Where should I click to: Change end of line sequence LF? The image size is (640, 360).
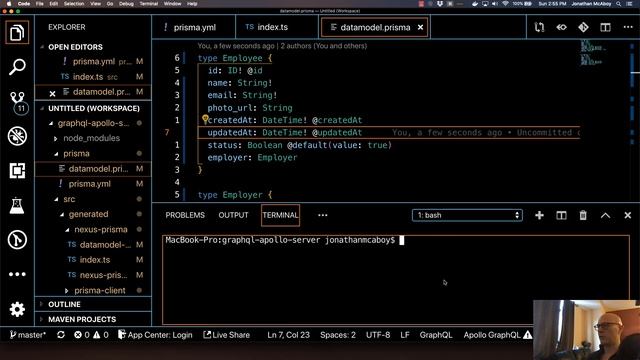pyautogui.click(x=404, y=335)
